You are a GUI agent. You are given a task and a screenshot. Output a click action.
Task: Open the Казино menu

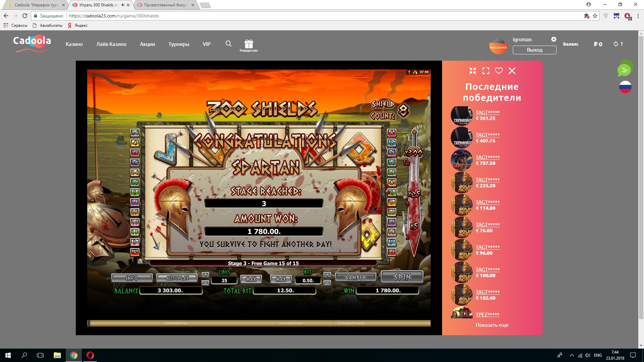pyautogui.click(x=74, y=44)
